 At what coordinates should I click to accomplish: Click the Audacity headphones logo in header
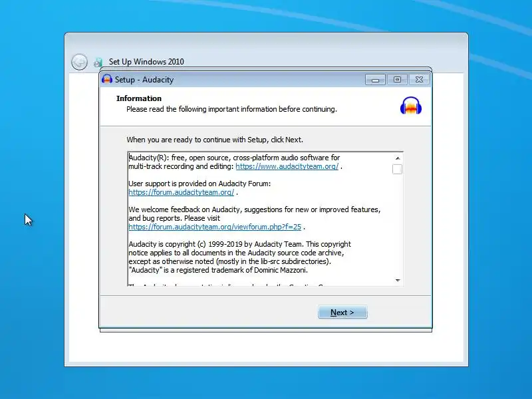coord(411,106)
